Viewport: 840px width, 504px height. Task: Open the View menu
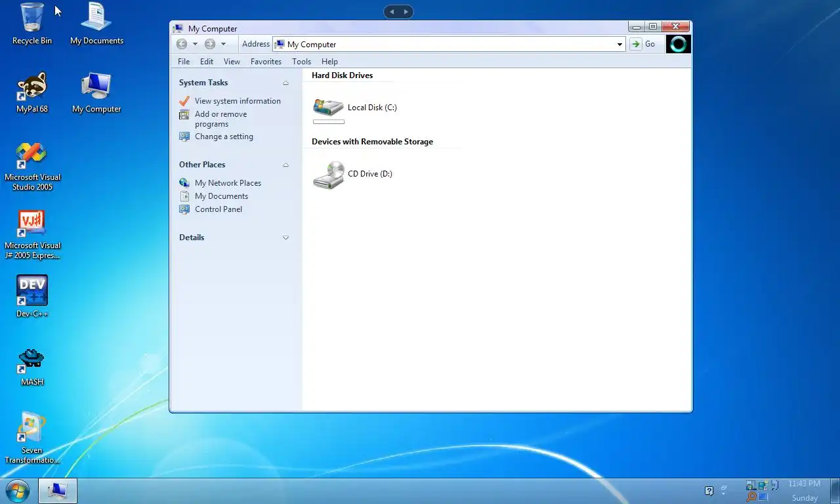232,61
